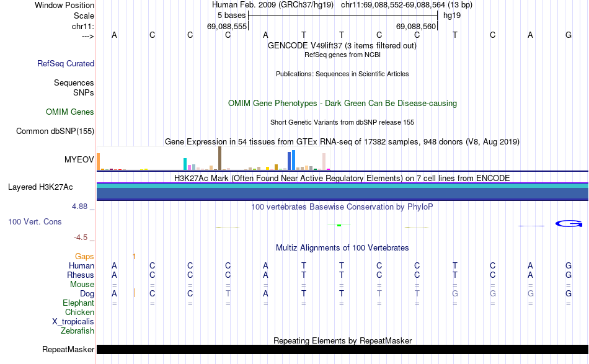Click the RefSeq genes from NCBI title
Viewport: 589px width, 364px height.
pyautogui.click(x=342, y=55)
